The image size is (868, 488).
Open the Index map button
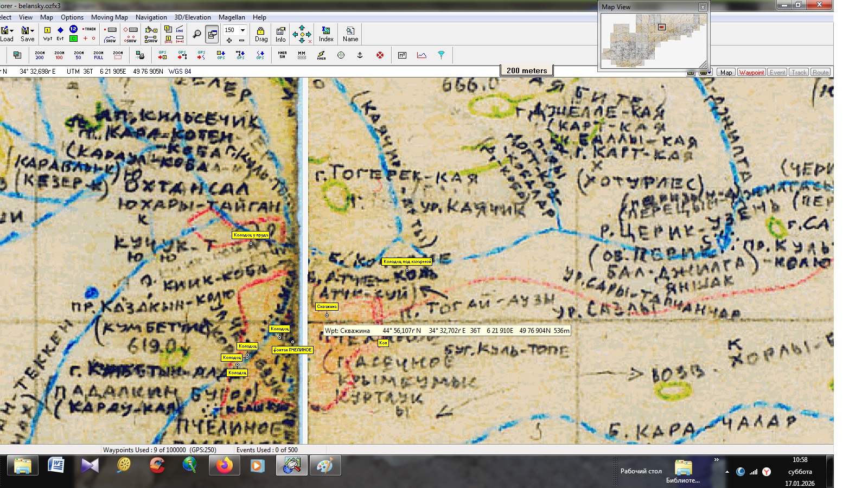pos(326,34)
